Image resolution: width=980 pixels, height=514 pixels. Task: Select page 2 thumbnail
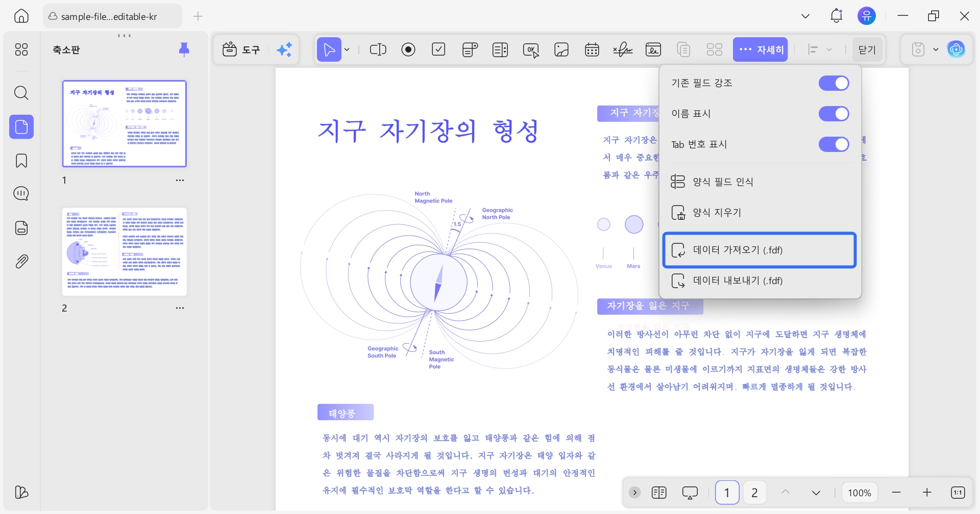[x=125, y=252]
